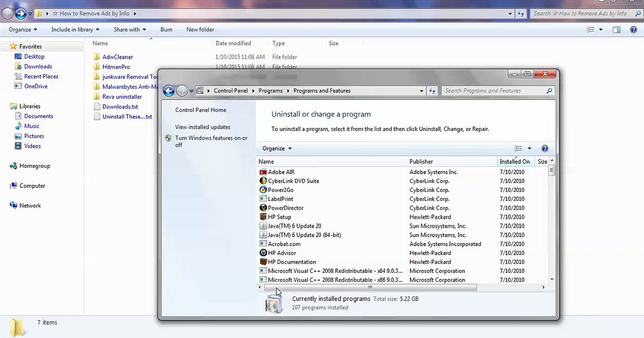Click the Power2Go program icon
This screenshot has height=338, width=644.
pos(263,190)
